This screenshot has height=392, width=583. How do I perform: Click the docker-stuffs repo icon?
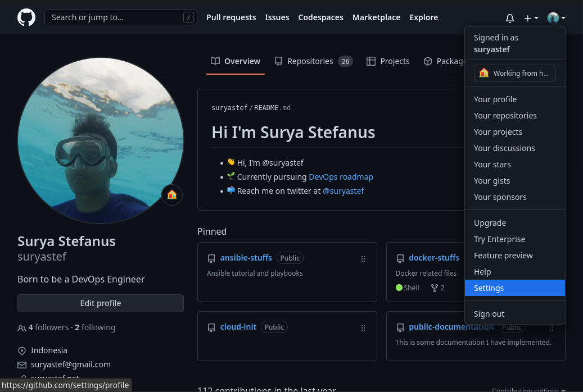pos(400,258)
